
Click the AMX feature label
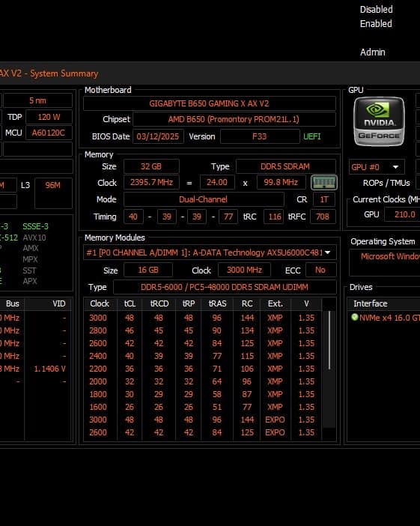click(31, 248)
